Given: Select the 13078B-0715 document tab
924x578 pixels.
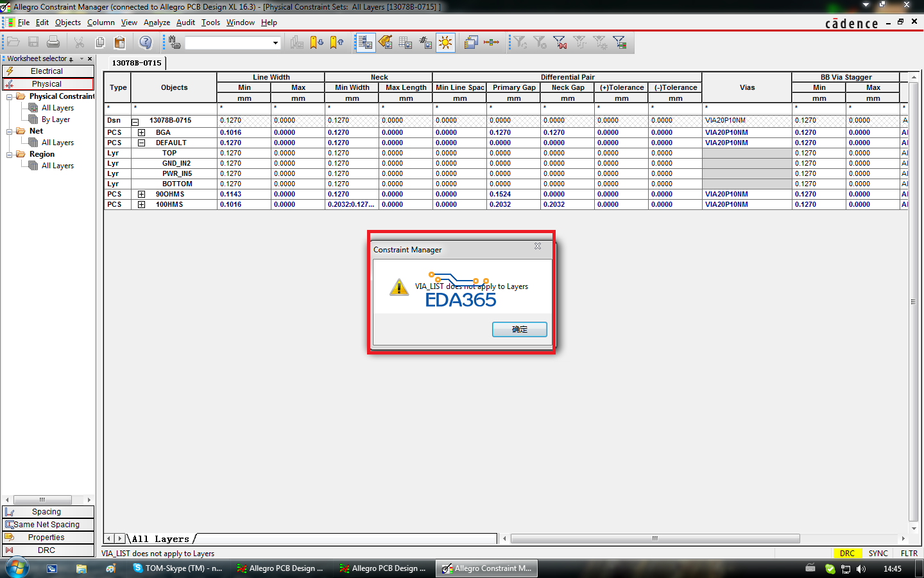Looking at the screenshot, I should 137,63.
